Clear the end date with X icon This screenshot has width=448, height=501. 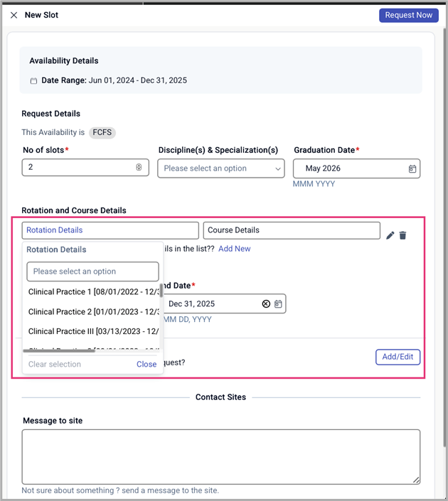266,303
